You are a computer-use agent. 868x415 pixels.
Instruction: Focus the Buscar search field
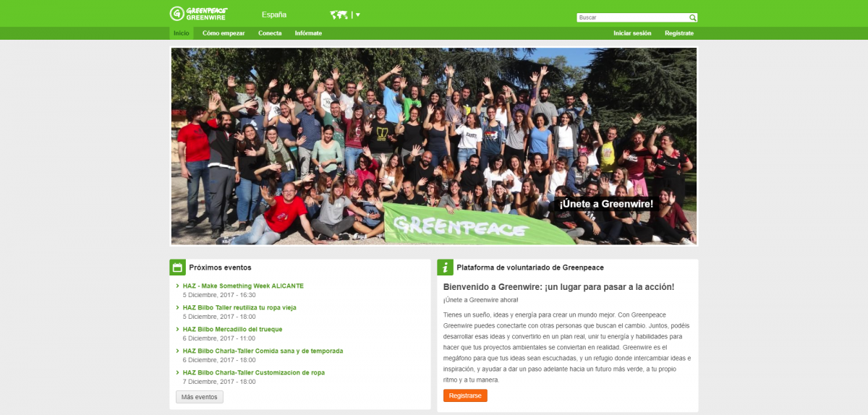pos(632,17)
